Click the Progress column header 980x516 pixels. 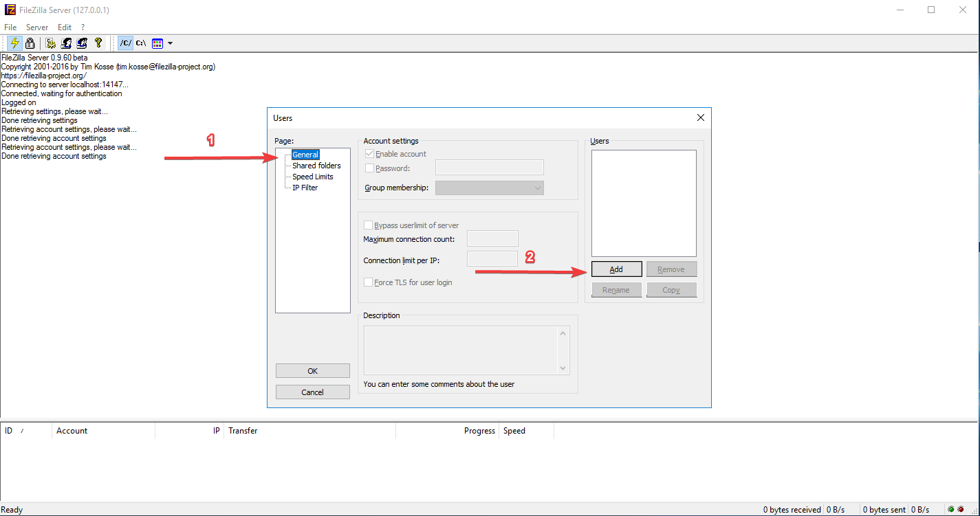click(448, 431)
